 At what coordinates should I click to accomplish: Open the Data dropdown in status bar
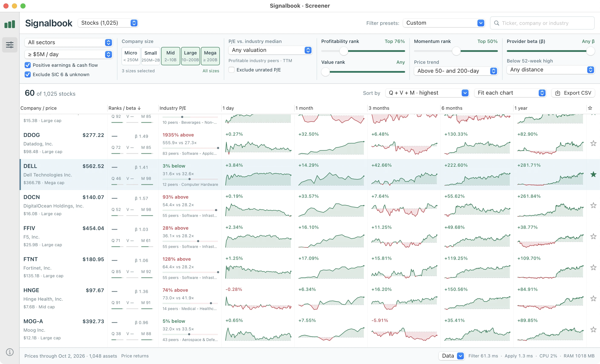point(451,356)
